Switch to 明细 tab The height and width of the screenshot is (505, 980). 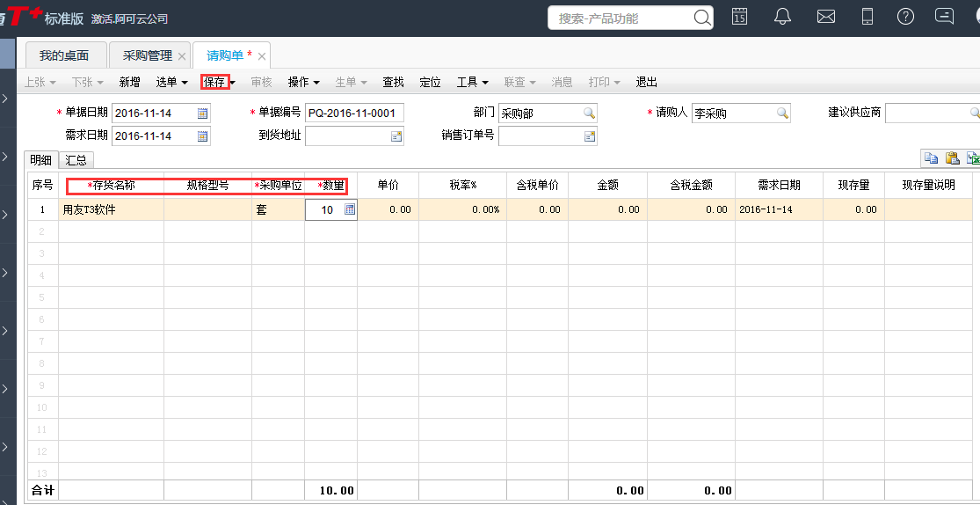[x=40, y=160]
